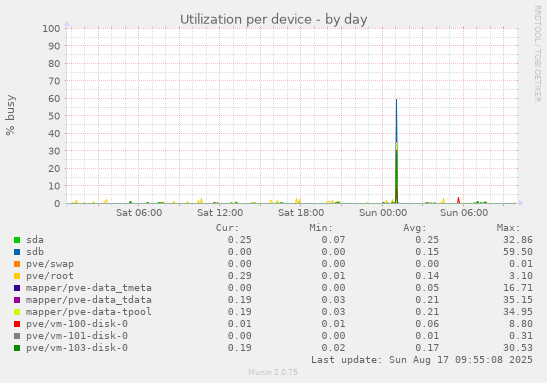
Task: Click the 60 y-axis tick label
Action: (x=54, y=99)
